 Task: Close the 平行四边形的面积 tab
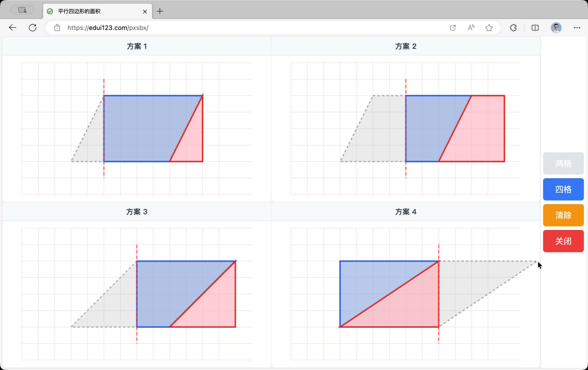pos(145,11)
